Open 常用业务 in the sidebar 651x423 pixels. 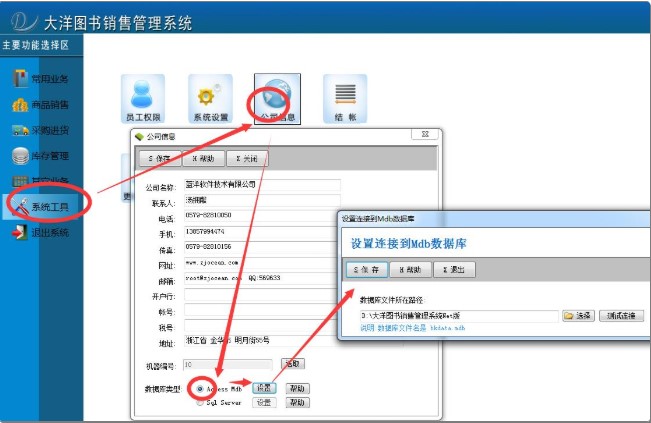[x=41, y=78]
